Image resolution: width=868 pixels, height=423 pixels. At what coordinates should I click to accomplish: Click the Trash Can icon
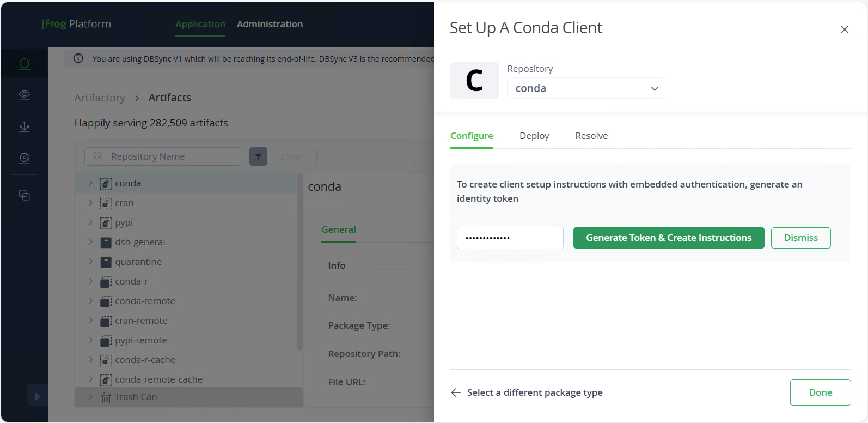[106, 397]
